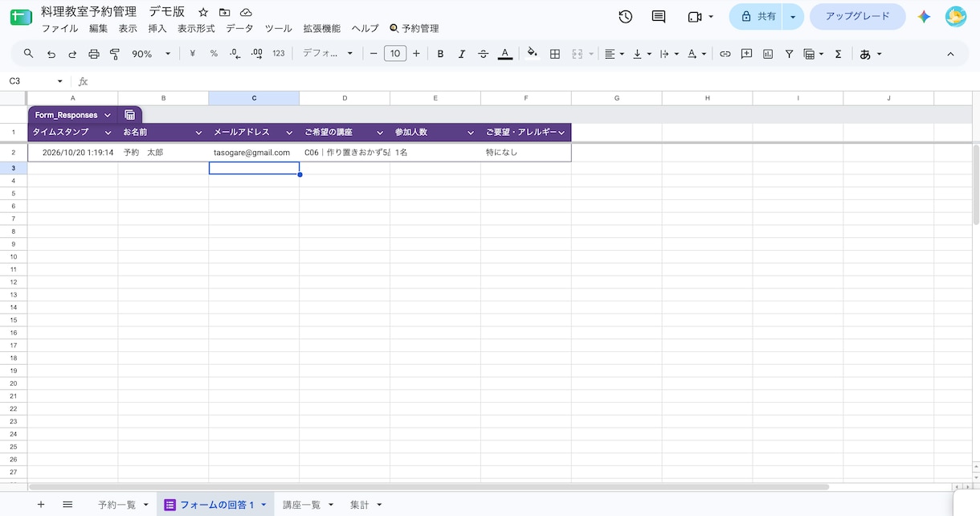Insert a chart
Image resolution: width=980 pixels, height=516 pixels.
(x=768, y=54)
